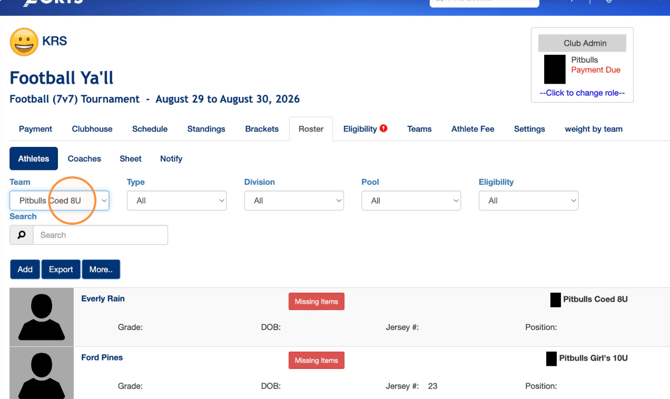The height and width of the screenshot is (399, 670).
Task: Click the Pitbulls Girl's 10U team label
Action: tap(593, 358)
